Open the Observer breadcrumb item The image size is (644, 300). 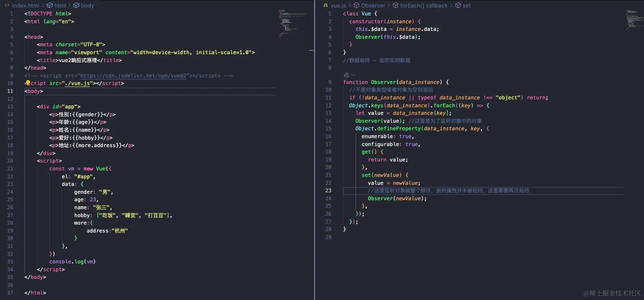(373, 5)
